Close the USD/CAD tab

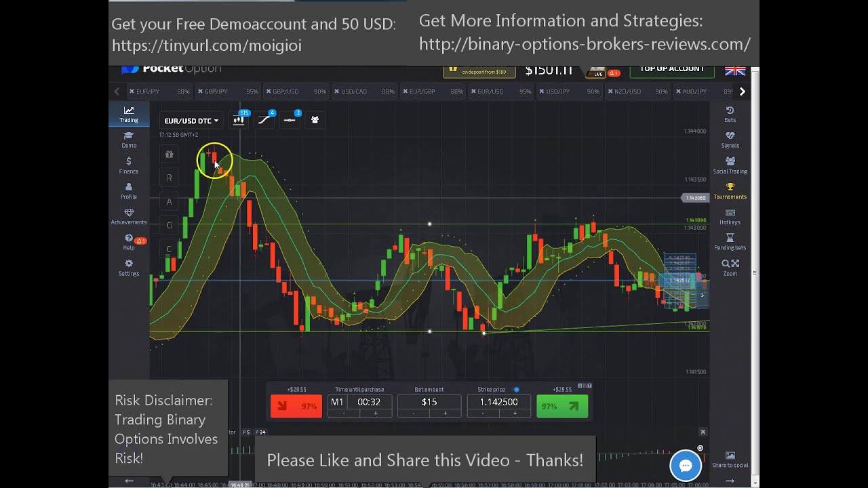click(x=337, y=91)
